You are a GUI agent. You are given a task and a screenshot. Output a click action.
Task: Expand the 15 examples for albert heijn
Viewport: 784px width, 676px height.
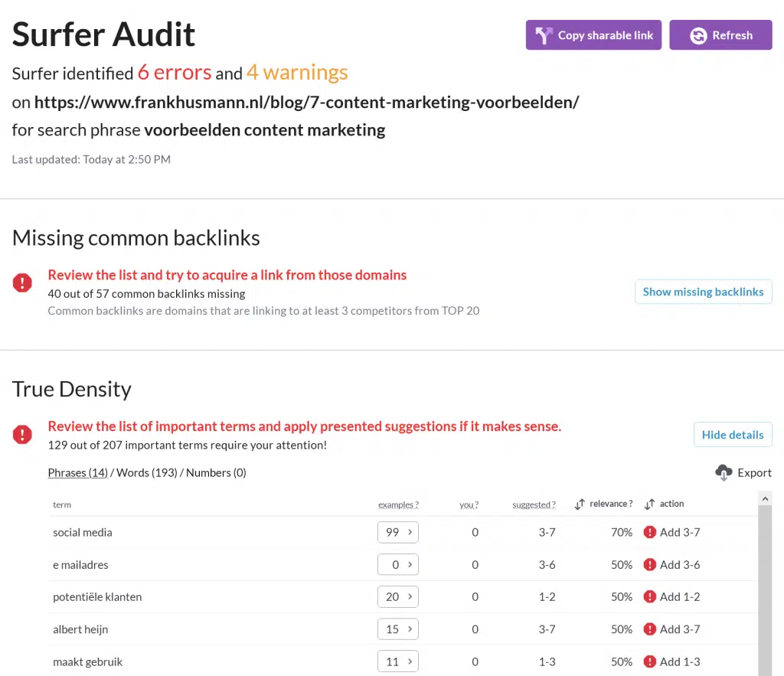(397, 629)
